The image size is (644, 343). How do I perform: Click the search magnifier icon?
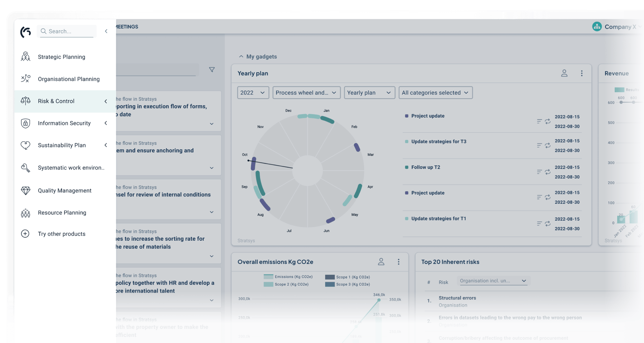[x=43, y=31]
